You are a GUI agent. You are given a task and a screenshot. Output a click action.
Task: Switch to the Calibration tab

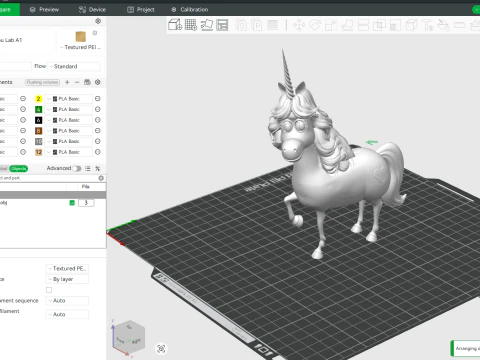pos(189,10)
